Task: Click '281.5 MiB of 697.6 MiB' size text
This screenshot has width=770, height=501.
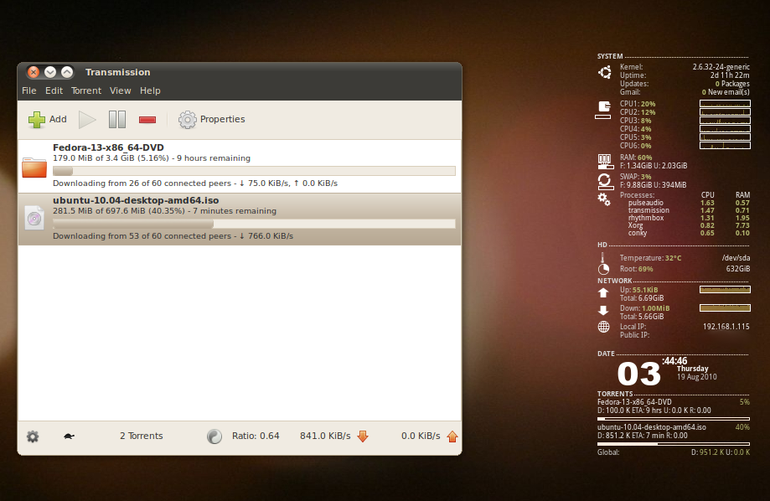Action: click(x=101, y=211)
